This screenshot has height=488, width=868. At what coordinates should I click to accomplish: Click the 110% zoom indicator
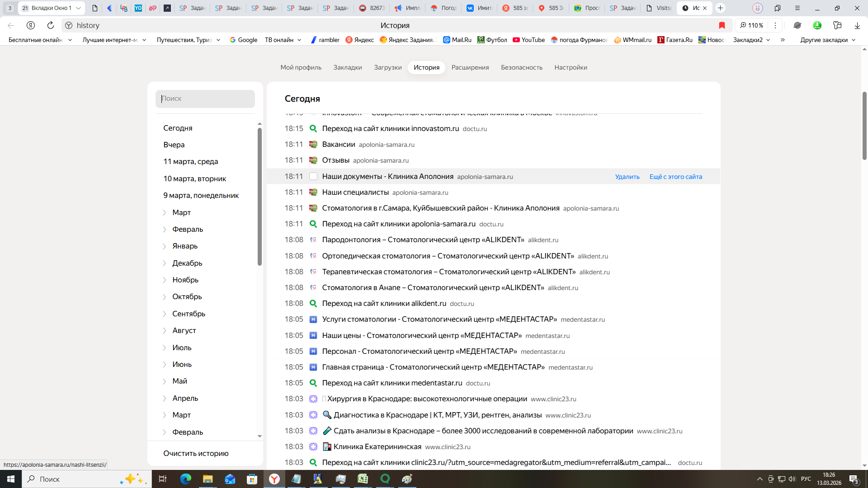tap(751, 25)
